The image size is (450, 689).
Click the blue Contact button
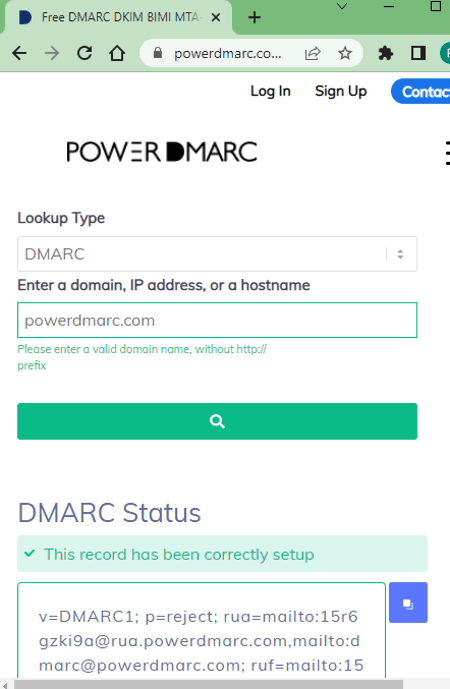(x=421, y=91)
